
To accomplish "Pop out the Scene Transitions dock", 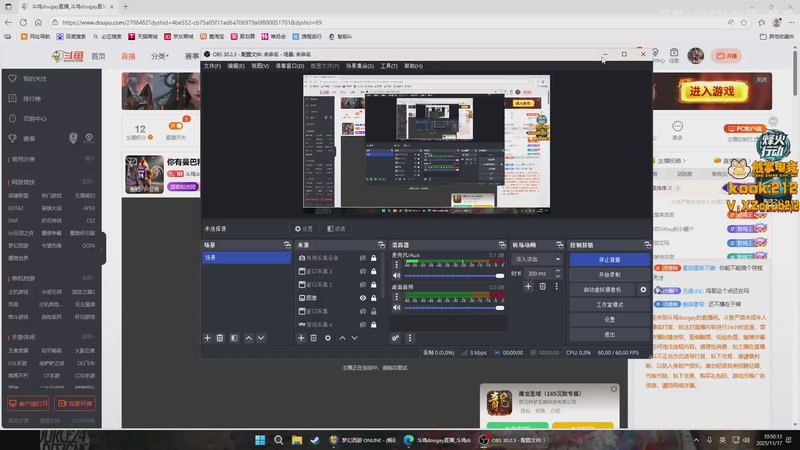I will tap(560, 245).
